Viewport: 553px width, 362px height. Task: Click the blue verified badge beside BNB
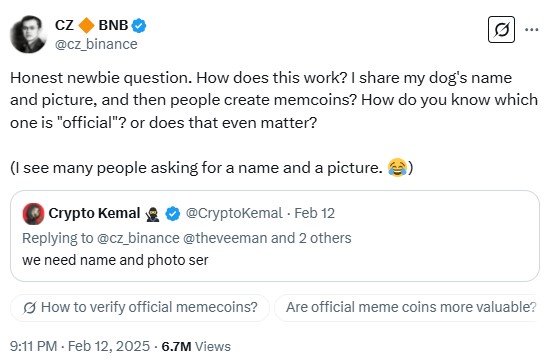(139, 25)
